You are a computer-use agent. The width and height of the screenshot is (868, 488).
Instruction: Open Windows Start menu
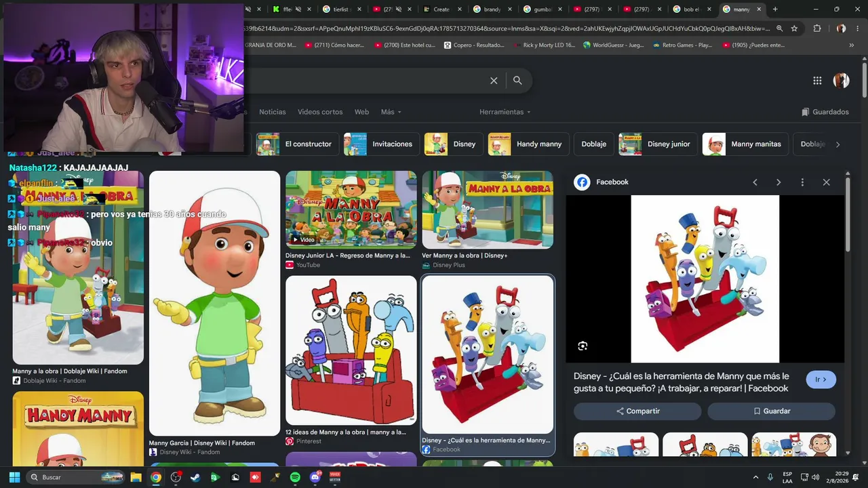pos(14,477)
